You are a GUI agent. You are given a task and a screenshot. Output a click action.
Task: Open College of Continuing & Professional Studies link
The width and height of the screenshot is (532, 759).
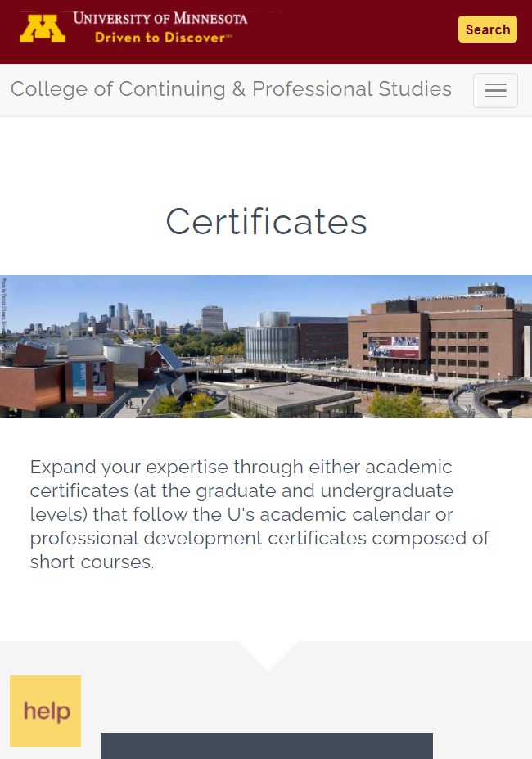pos(231,89)
